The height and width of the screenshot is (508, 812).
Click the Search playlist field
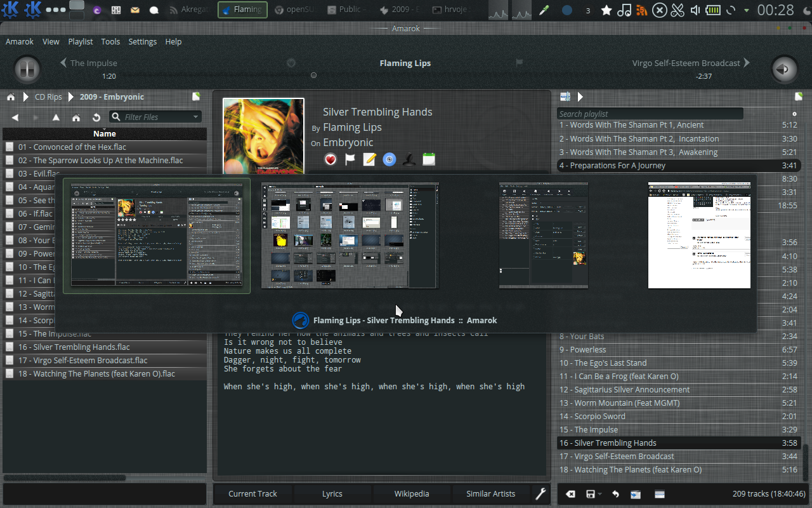(650, 114)
